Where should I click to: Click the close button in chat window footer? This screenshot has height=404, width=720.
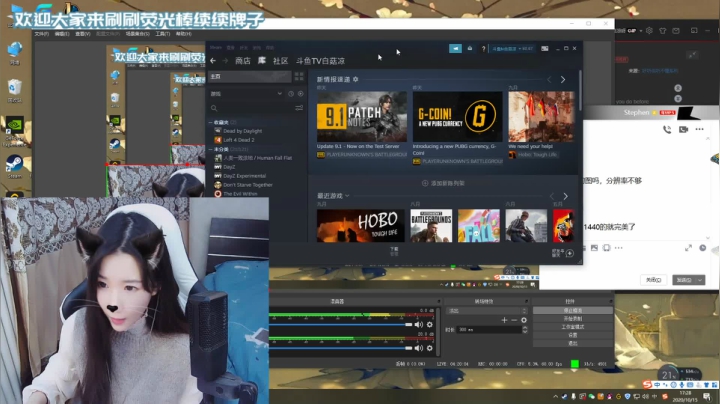[x=653, y=280]
